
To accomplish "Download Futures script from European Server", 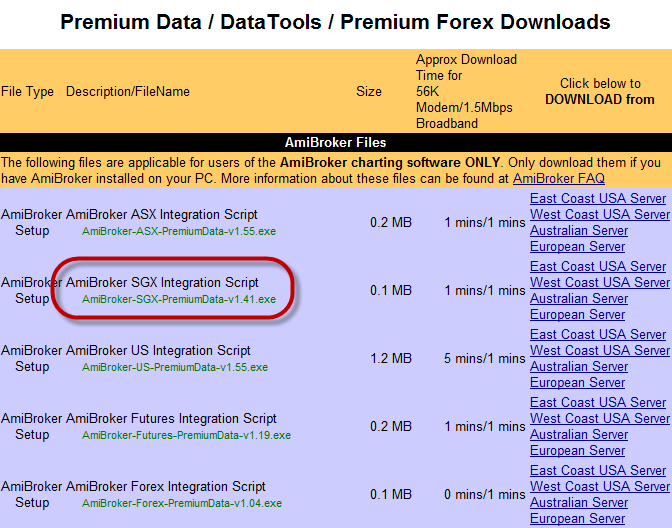I will pyautogui.click(x=577, y=451).
